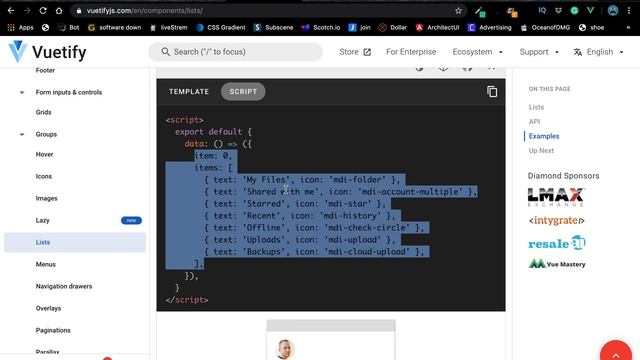Open the Apps bookmarks shortcut

[x=20, y=27]
